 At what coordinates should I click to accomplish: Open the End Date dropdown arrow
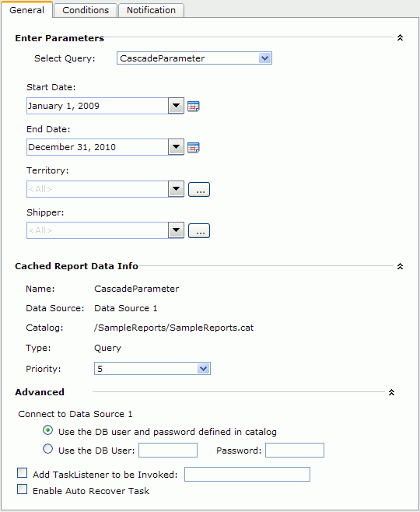point(177,147)
